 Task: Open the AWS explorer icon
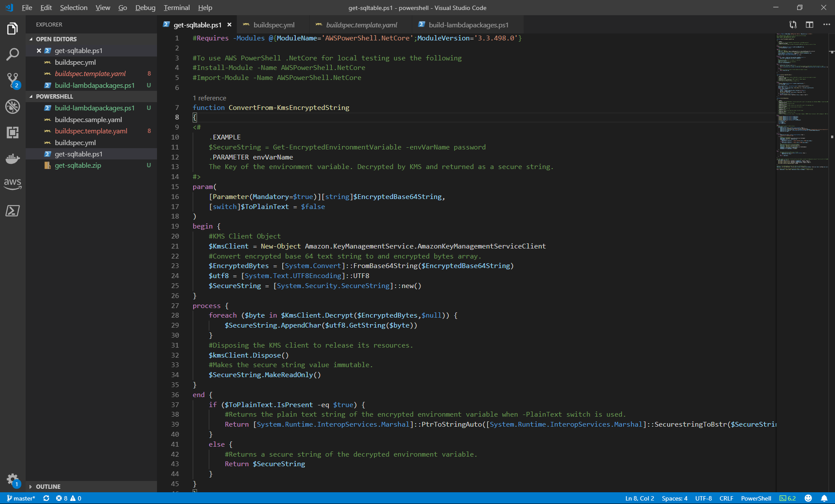[x=13, y=184]
